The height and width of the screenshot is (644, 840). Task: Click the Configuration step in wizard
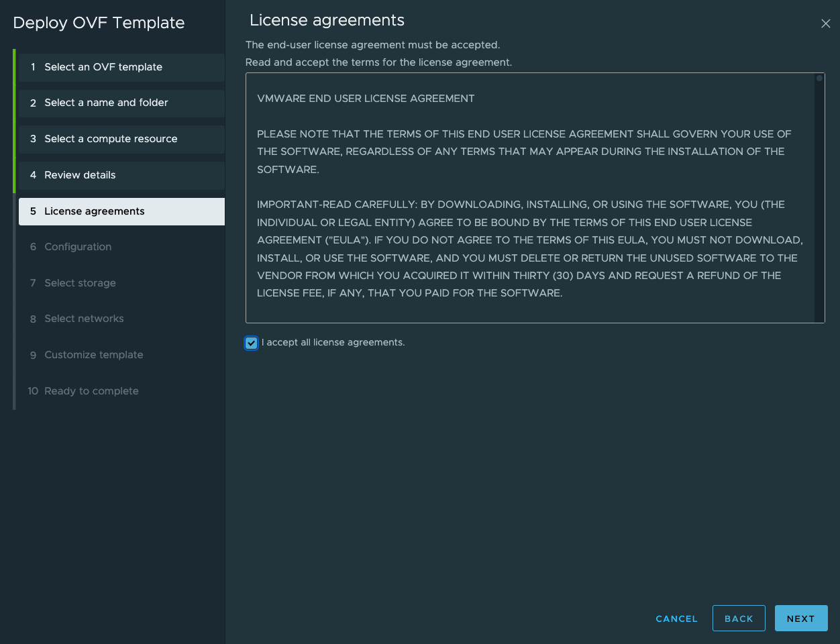(78, 247)
